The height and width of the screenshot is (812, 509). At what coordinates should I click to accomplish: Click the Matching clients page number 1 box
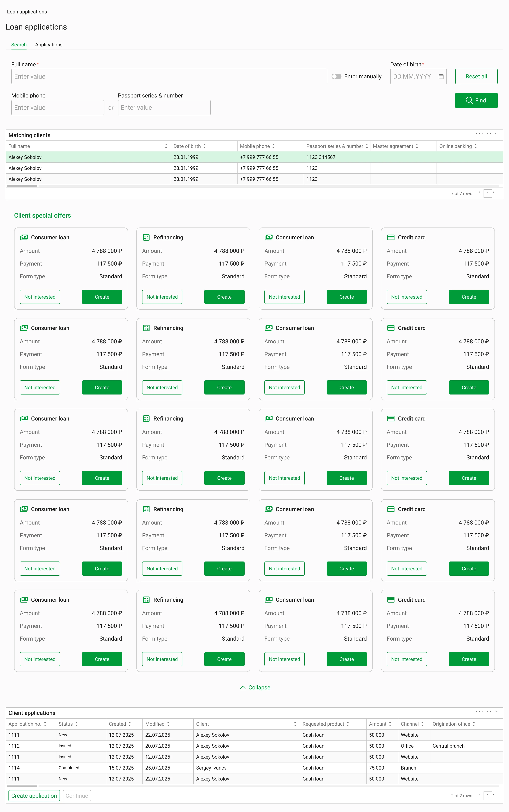click(x=487, y=193)
